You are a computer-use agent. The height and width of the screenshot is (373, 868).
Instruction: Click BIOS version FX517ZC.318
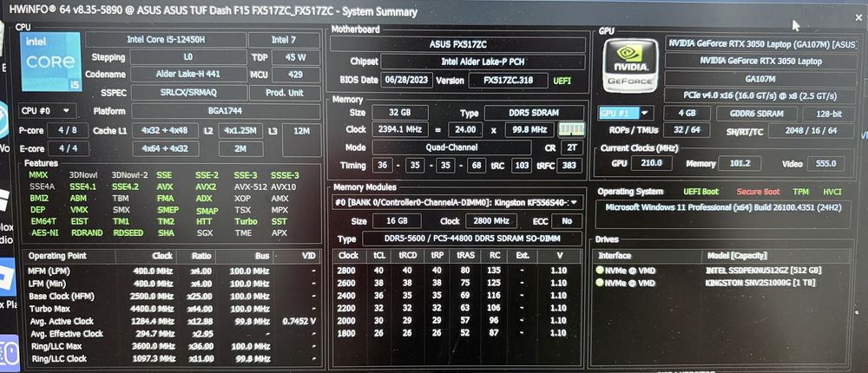coord(508,81)
